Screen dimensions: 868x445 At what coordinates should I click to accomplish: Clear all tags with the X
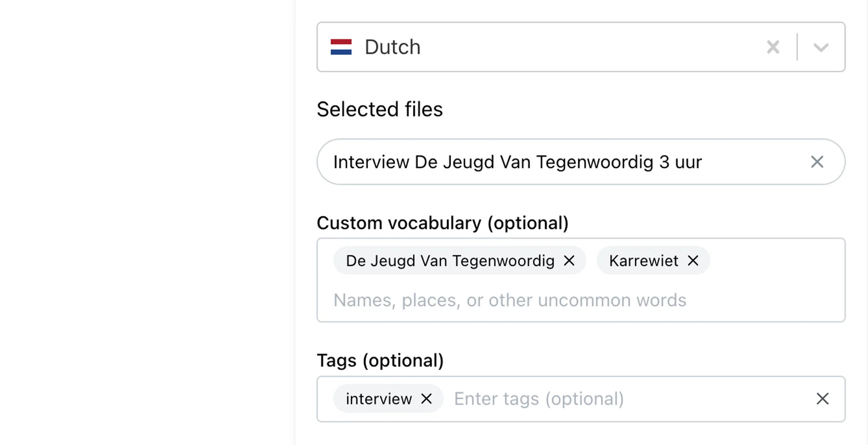click(823, 399)
